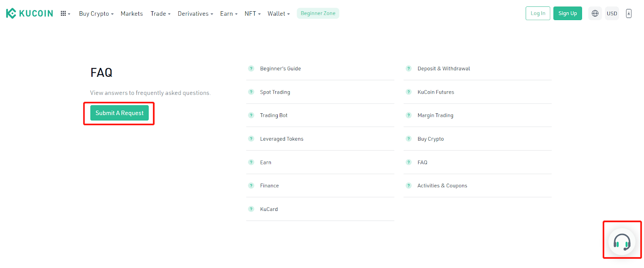Click the question icon beside Trading Bot

(x=251, y=115)
